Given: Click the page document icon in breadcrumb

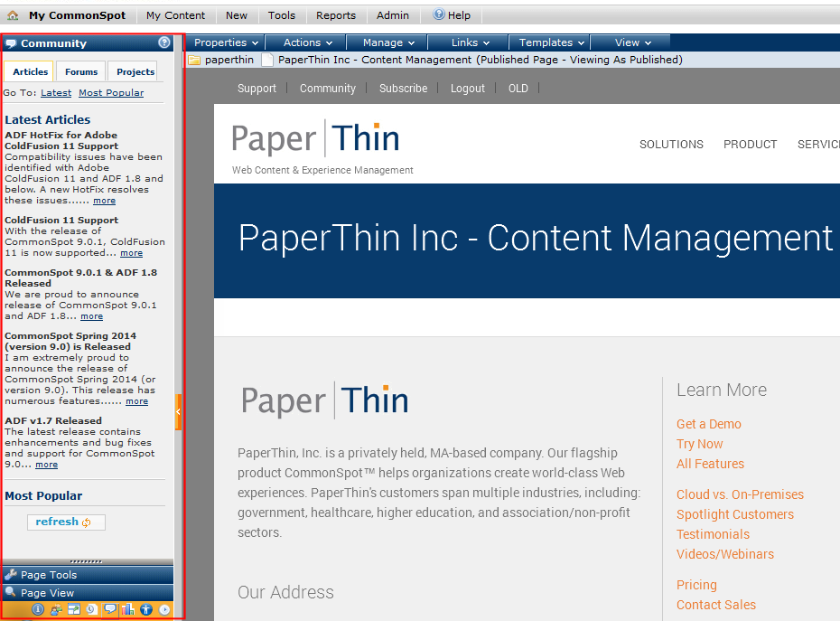Looking at the screenshot, I should [266, 60].
